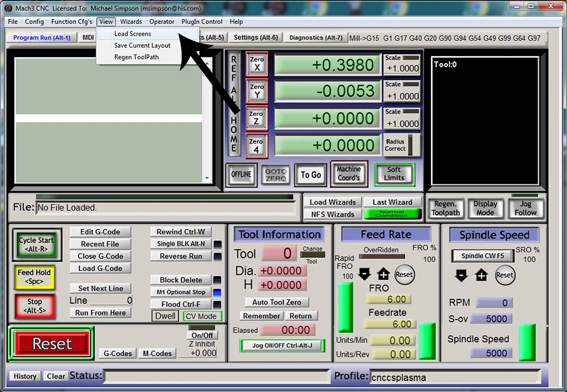
Task: Toggle Single BLK Alt-N
Action: [x=181, y=244]
